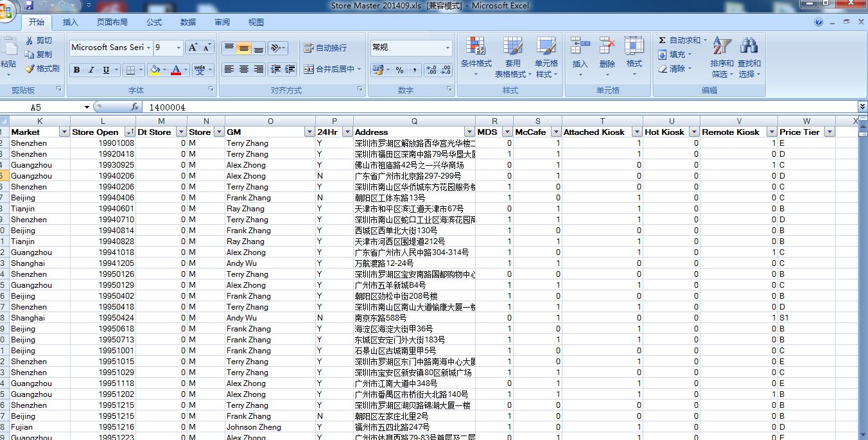This screenshot has height=440, width=868.
Task: Switch to the Data (数据) tab
Action: click(188, 22)
